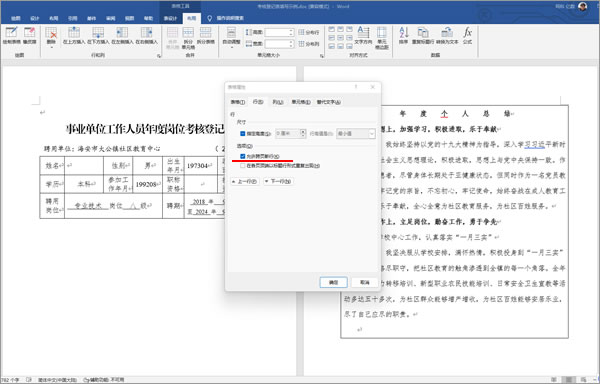Open the Cell Margins settings
This screenshot has width=600, height=384.
pyautogui.click(x=382, y=37)
